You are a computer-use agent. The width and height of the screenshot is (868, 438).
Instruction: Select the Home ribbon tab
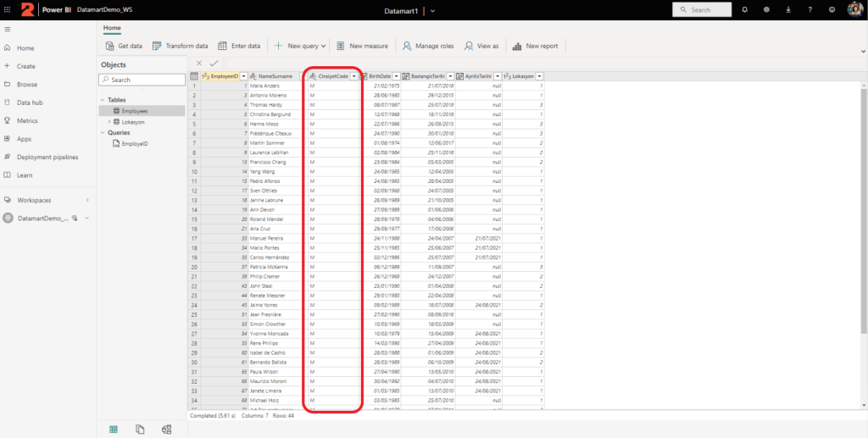point(112,27)
